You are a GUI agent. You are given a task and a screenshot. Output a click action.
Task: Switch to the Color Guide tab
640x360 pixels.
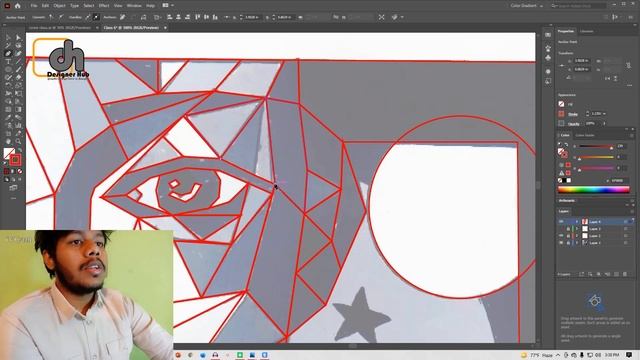(585, 135)
